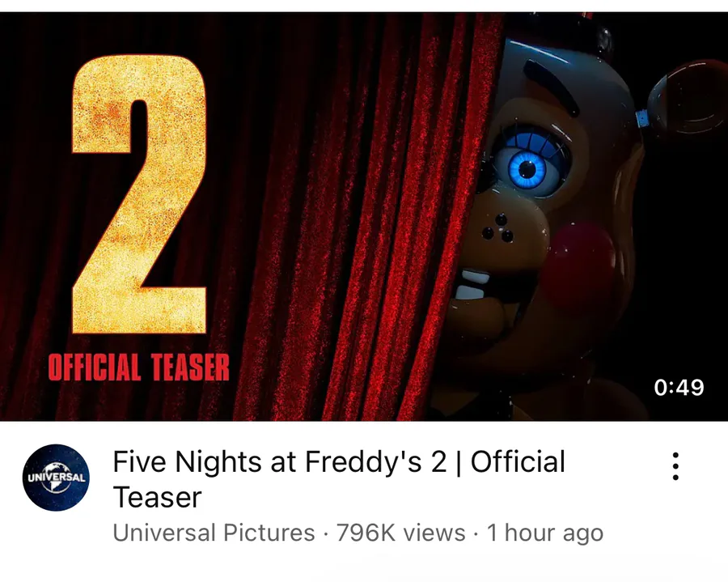Click the red OFFICIAL TEASER text in thumbnail
Viewport: 728px width, 582px height.
[138, 368]
